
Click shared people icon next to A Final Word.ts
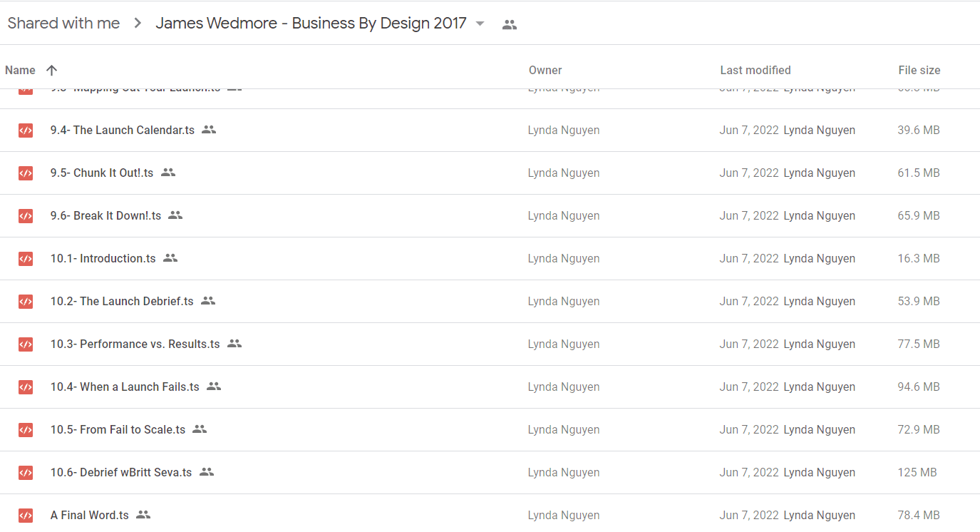pyautogui.click(x=143, y=515)
